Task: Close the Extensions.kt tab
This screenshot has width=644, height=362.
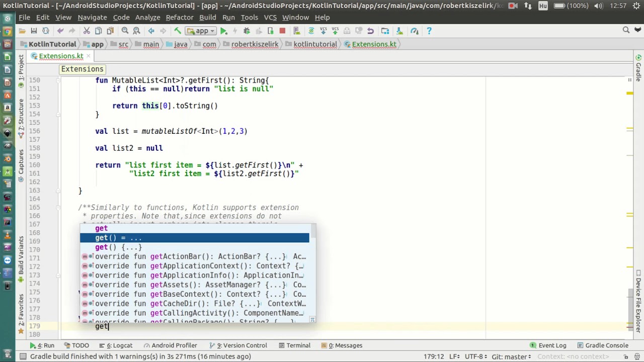Action: click(x=89, y=56)
